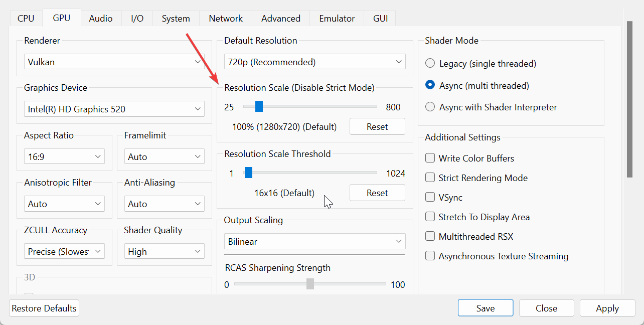Expand the Renderer dropdown showing Vulkan
This screenshot has width=644, height=325.
[114, 62]
